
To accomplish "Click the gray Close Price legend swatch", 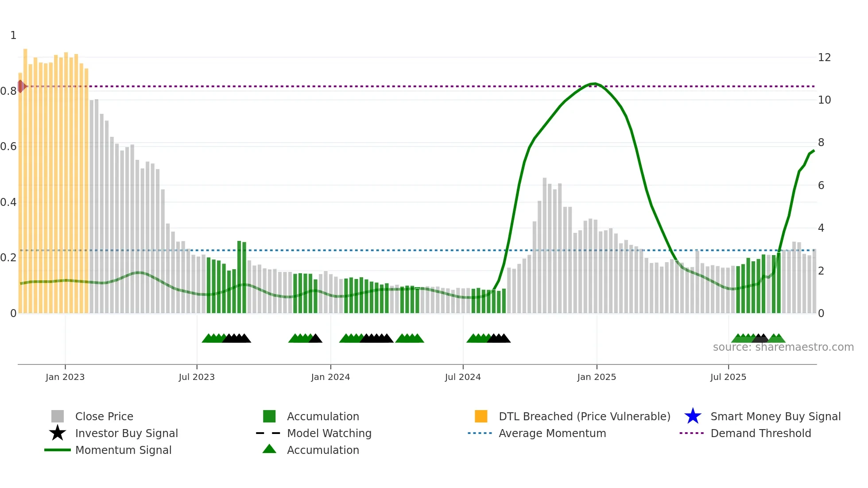I will (58, 416).
